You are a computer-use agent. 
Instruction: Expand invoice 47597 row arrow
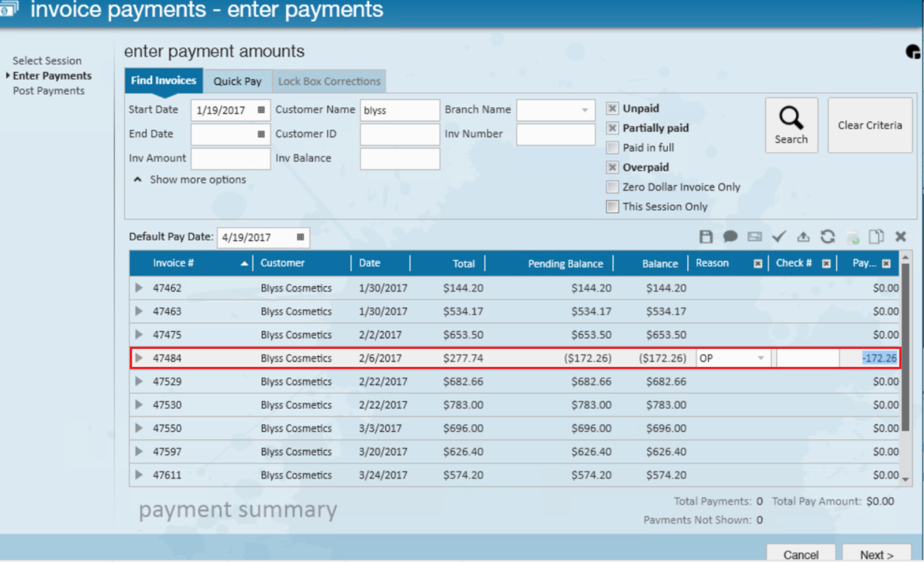(139, 451)
